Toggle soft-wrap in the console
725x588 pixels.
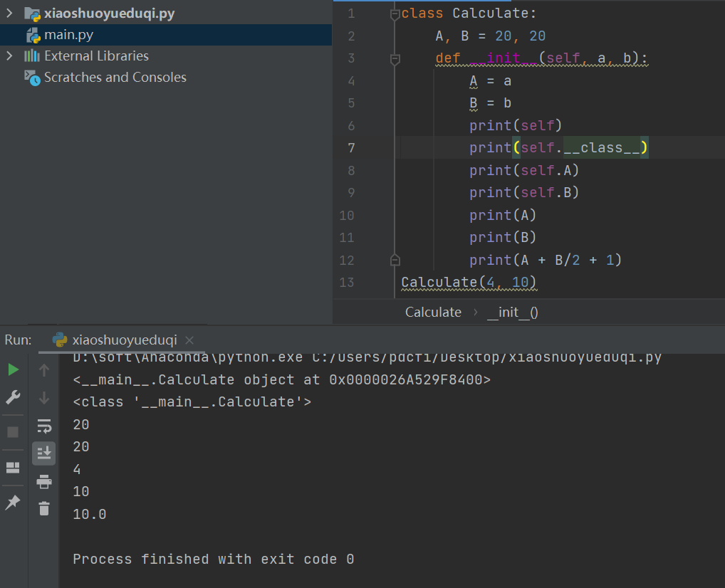point(44,426)
